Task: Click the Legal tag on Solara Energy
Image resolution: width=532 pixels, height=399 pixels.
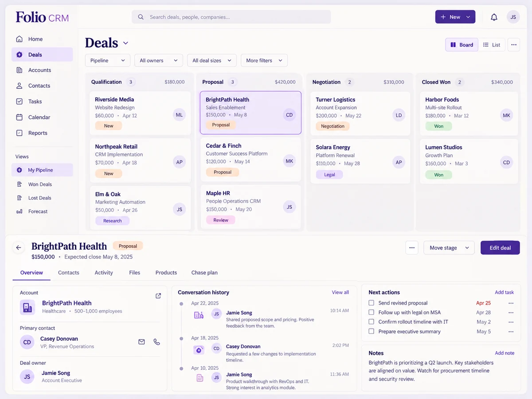Action: click(x=329, y=175)
